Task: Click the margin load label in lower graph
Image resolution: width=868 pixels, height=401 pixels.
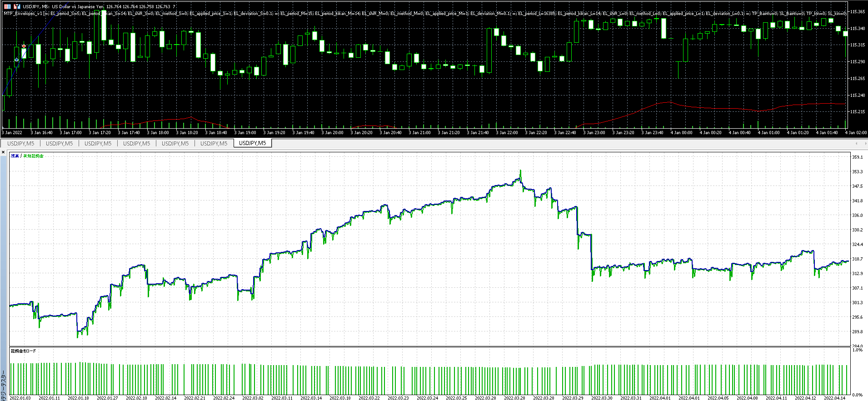Action: pyautogui.click(x=24, y=351)
